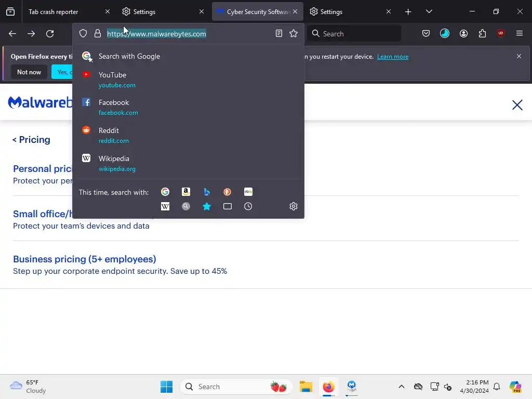
Task: Reload the current page
Action: click(50, 34)
